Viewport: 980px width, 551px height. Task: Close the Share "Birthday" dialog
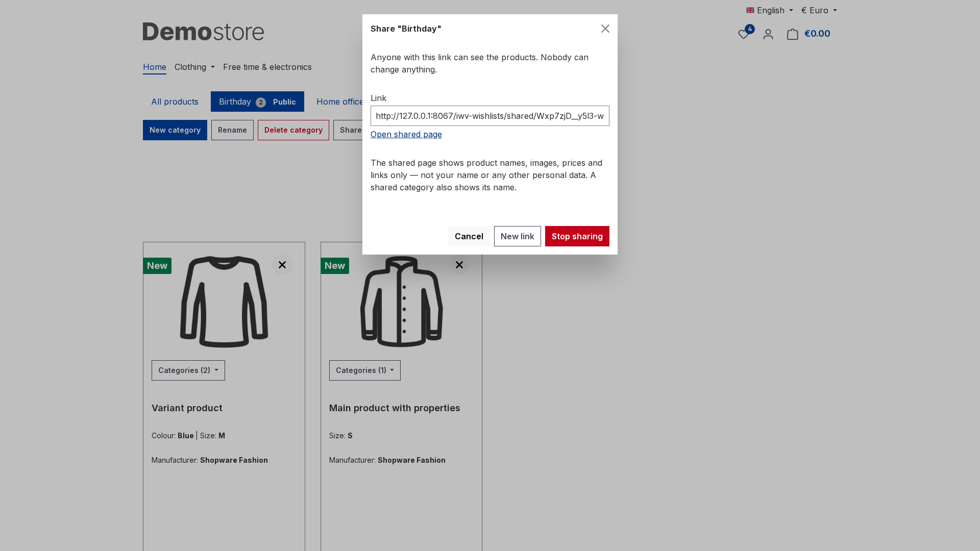tap(605, 29)
